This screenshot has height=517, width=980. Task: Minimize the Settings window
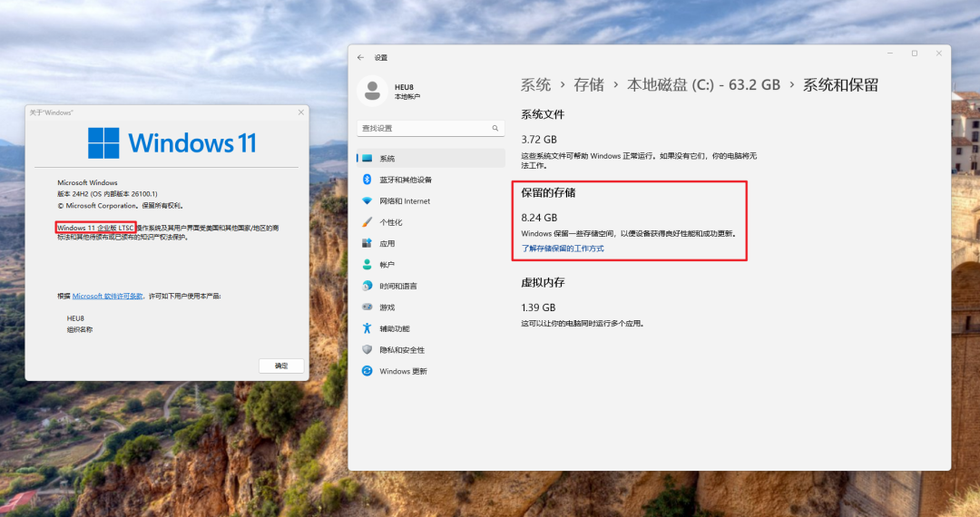[x=890, y=54]
